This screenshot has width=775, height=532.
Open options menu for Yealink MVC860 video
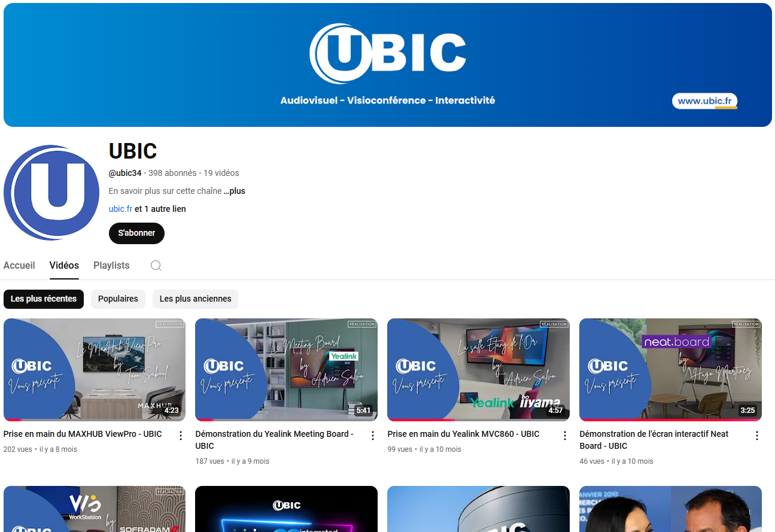click(565, 436)
